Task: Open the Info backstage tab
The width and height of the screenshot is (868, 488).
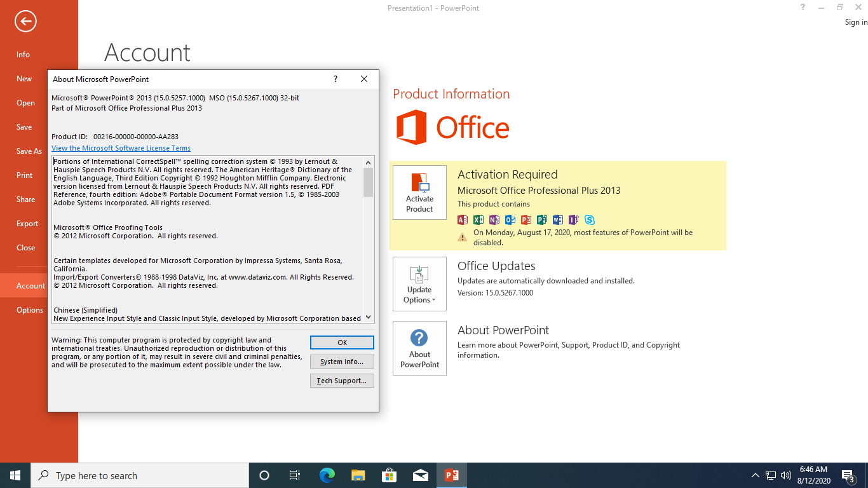Action: coord(39,55)
